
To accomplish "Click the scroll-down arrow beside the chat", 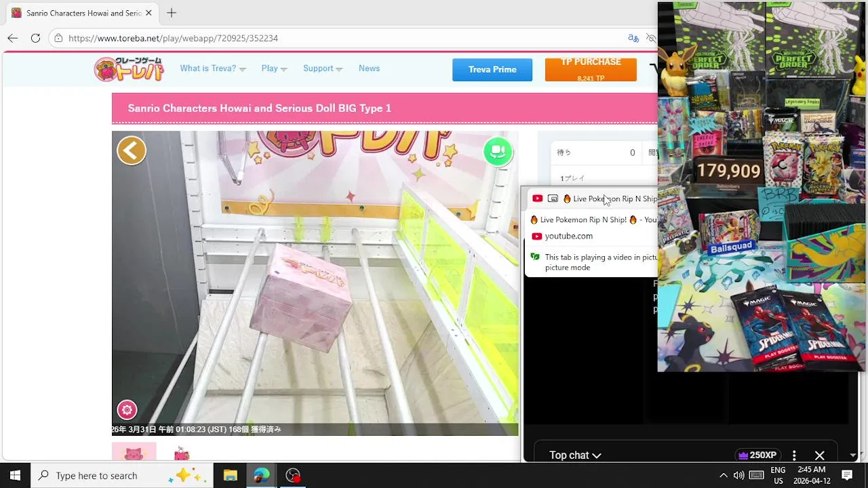I will (x=853, y=455).
